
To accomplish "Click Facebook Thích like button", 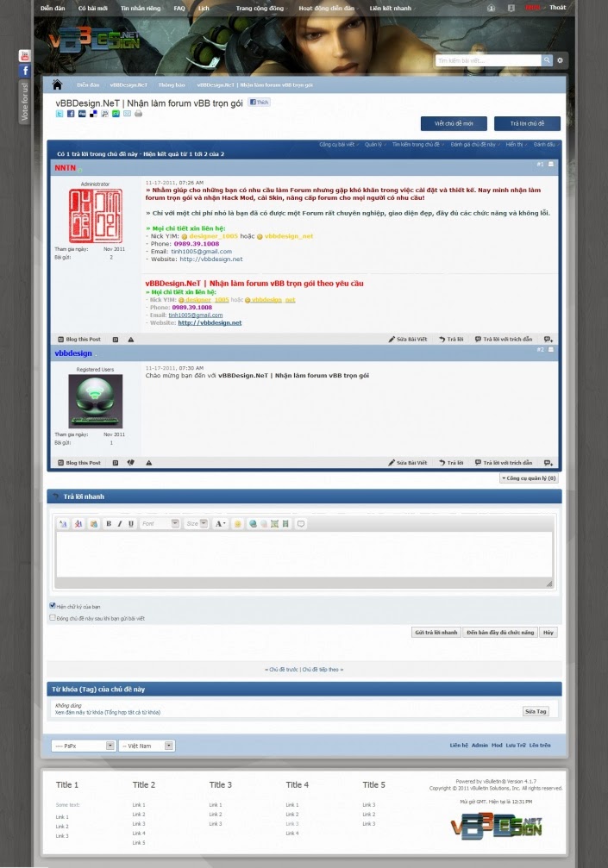I will pos(259,102).
